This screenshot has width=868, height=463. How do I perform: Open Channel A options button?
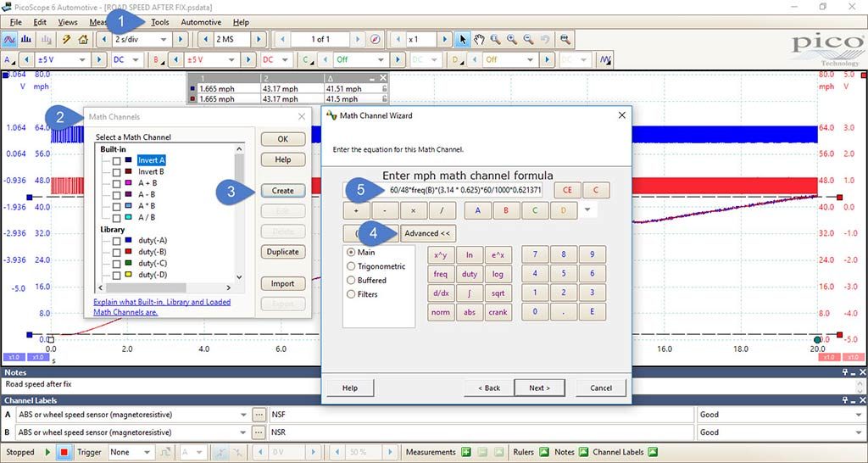[9, 59]
